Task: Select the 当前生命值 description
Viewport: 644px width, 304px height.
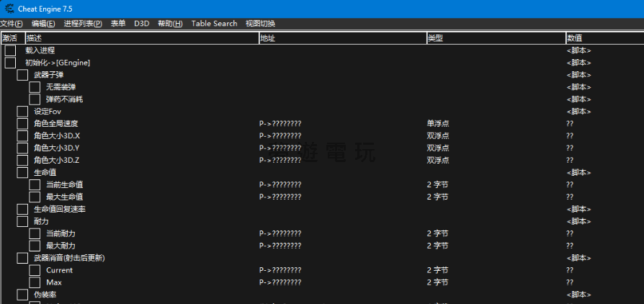Action: (65, 185)
